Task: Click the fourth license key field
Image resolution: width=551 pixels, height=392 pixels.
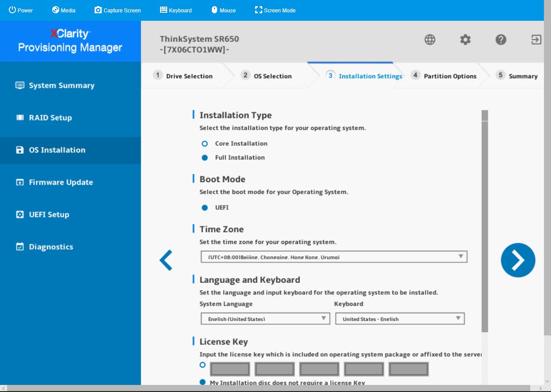Action: [364, 369]
